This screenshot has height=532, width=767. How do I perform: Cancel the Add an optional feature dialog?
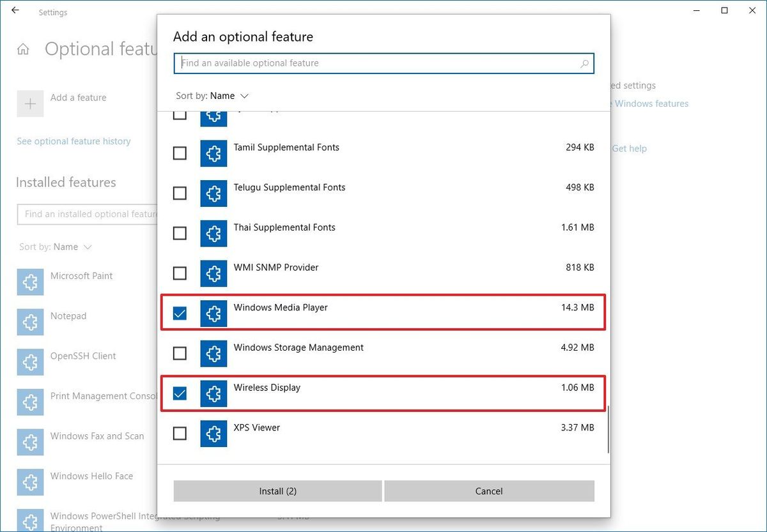(x=489, y=491)
